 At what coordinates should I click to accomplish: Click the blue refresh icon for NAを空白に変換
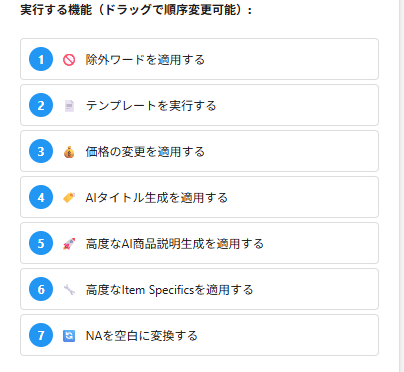(x=69, y=336)
